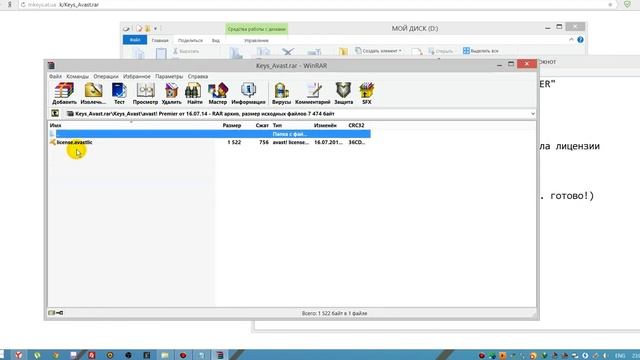This screenshot has width=640, height=360.
Task: Click the browser reload button
Action: [x=22, y=4]
